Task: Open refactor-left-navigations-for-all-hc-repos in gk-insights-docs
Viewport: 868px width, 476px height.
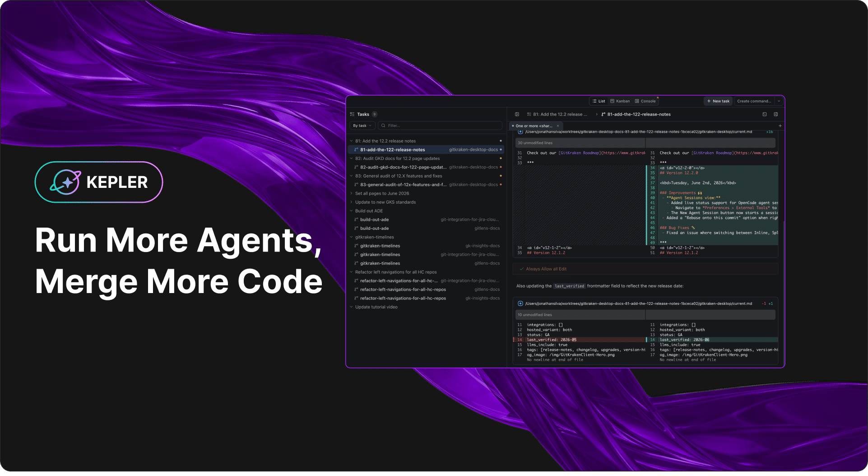Action: pos(426,299)
